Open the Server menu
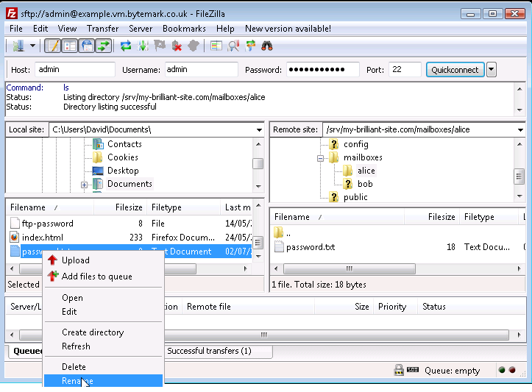532x392 pixels. tap(141, 29)
